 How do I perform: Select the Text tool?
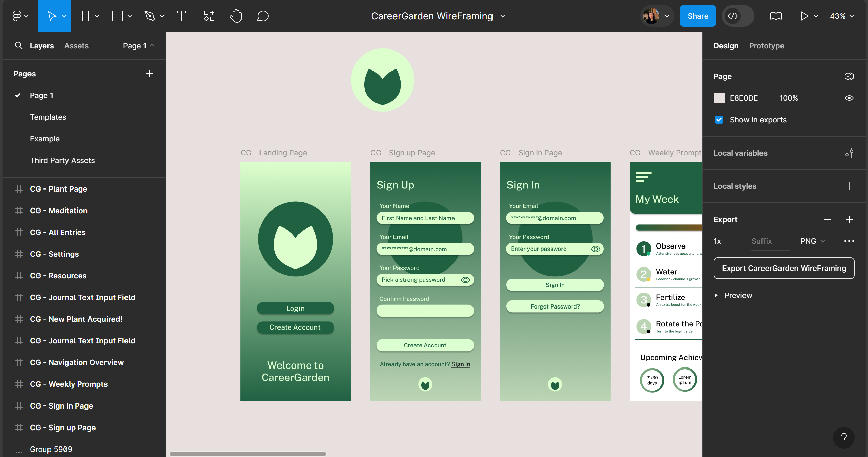tap(181, 16)
